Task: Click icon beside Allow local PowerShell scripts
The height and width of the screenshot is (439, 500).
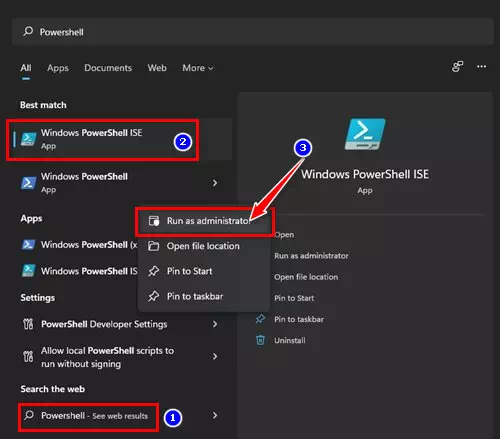Action: [x=28, y=357]
